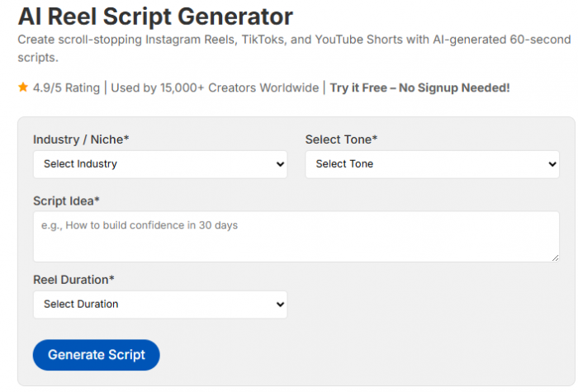Image resolution: width=578 pixels, height=392 pixels.
Task: Click the scroll-stopping Instagram Reels description text
Action: (x=294, y=48)
